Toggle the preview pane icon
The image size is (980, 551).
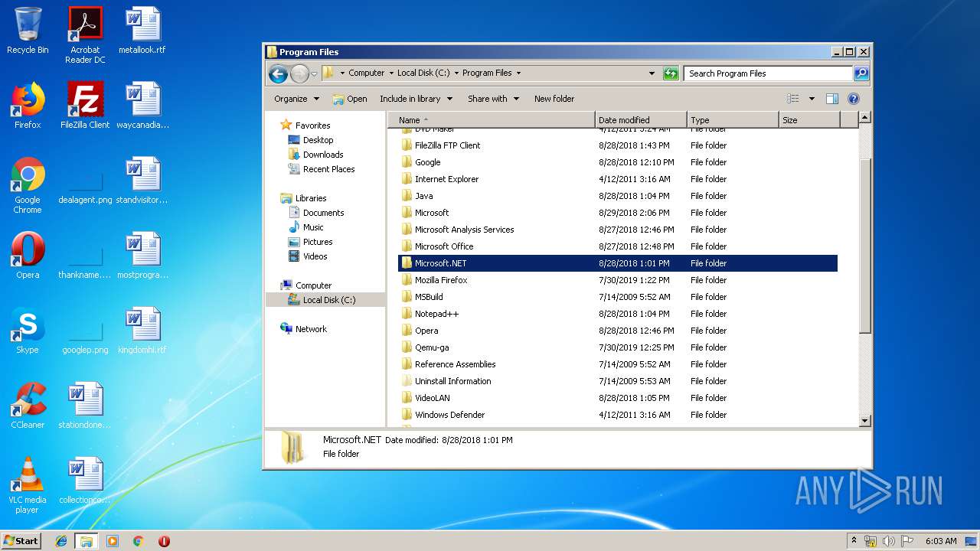tap(832, 99)
